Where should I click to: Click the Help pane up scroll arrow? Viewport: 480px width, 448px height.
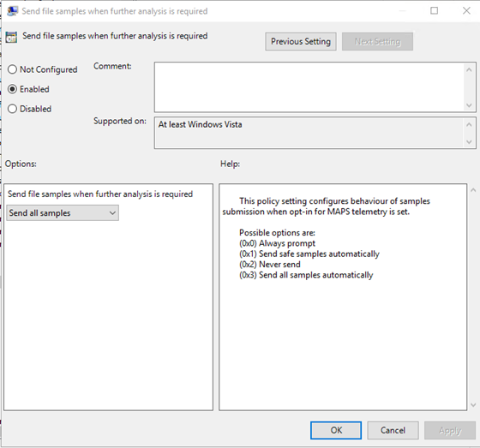click(x=473, y=190)
